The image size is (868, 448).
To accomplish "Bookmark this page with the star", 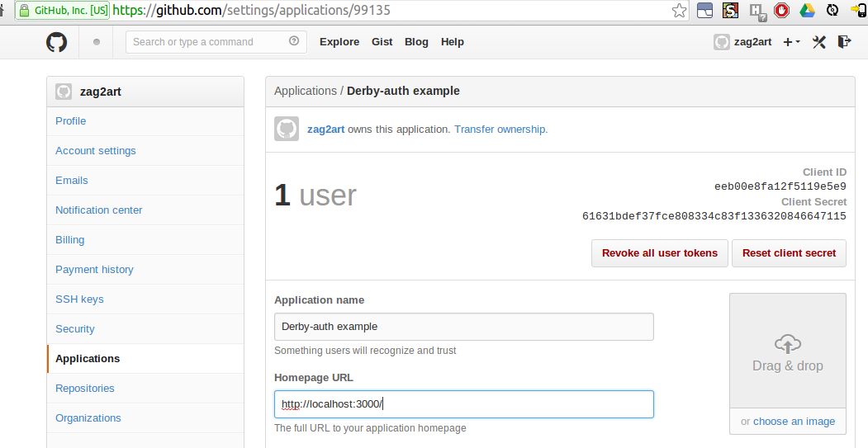I will (679, 11).
